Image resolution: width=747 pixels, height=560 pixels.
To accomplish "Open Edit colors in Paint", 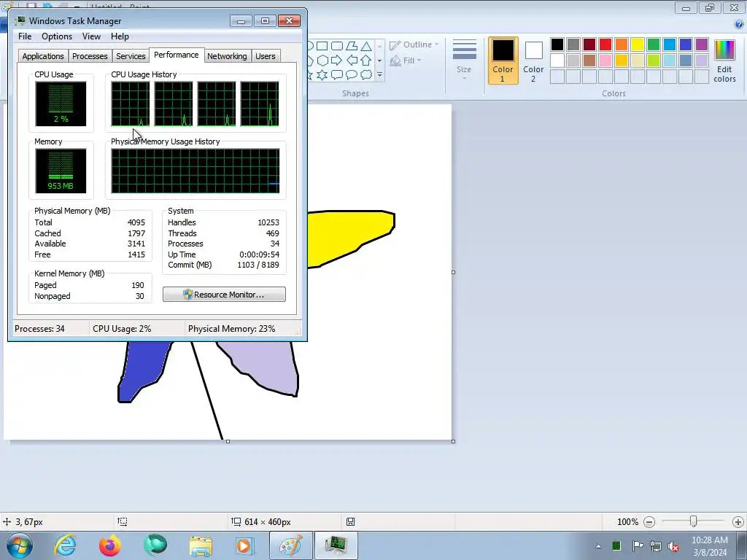I will tap(724, 62).
